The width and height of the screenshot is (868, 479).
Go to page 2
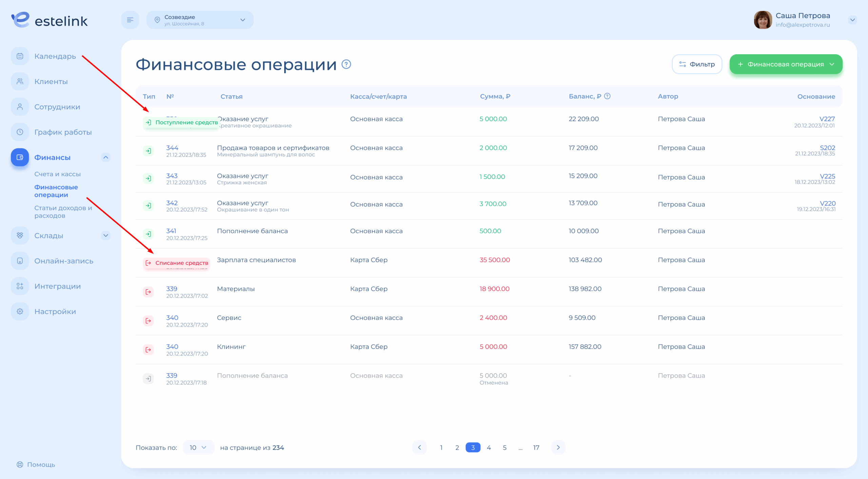click(457, 447)
